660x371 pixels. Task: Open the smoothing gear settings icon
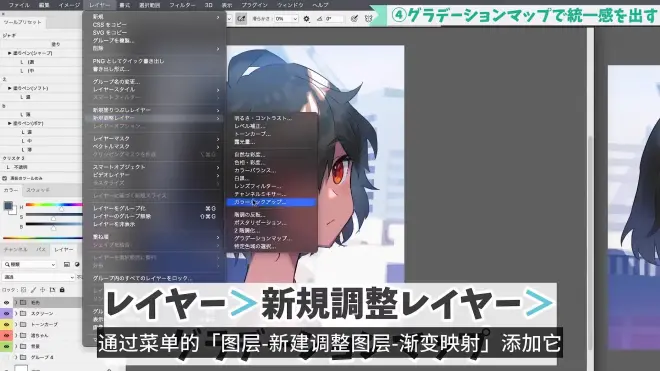click(306, 19)
